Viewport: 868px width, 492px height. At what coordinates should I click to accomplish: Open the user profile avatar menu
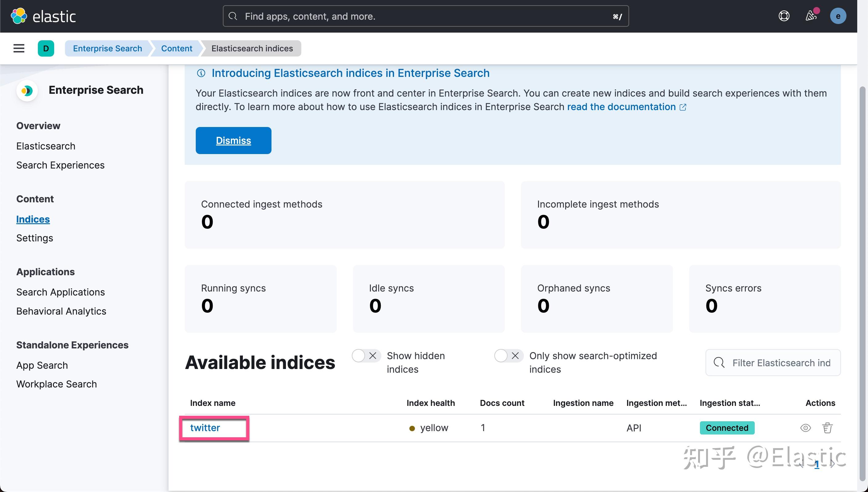coord(838,16)
